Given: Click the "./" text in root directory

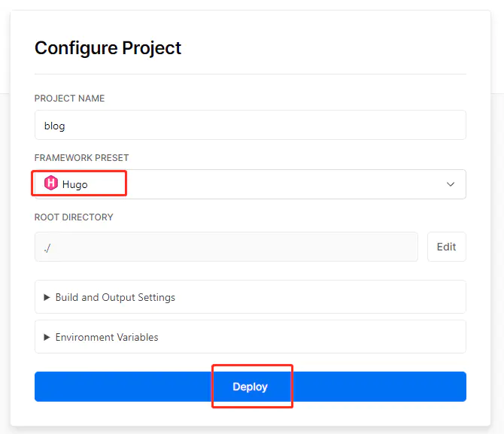Looking at the screenshot, I should pyautogui.click(x=47, y=247).
